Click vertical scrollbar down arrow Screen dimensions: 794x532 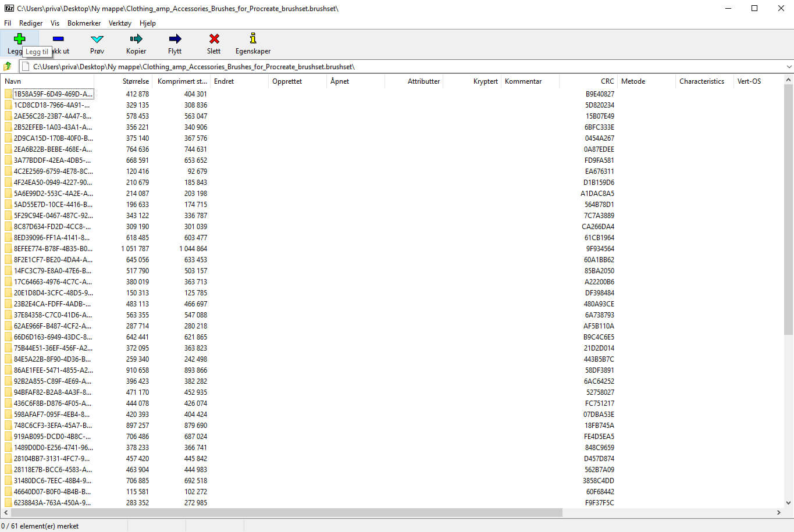tap(789, 503)
